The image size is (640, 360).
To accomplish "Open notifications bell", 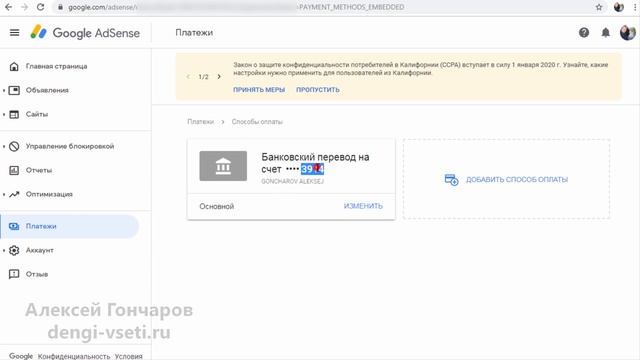I will tap(606, 32).
